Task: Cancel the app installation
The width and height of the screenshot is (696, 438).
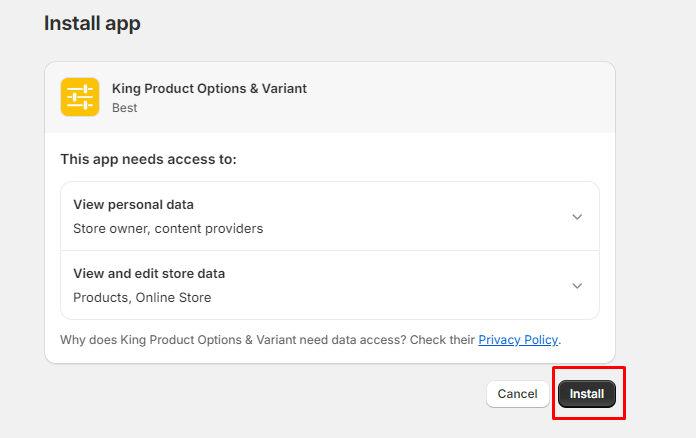Action: pyautogui.click(x=517, y=394)
